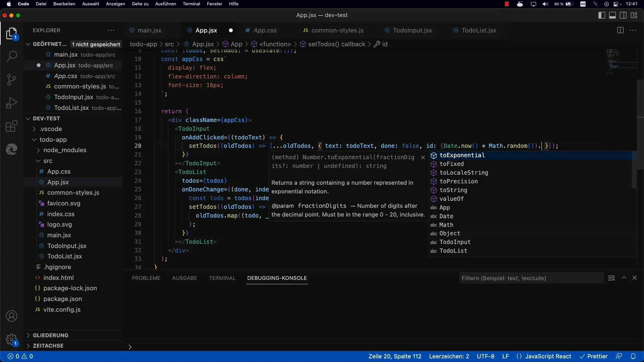Screen dimensions: 644x362
Task: Select toString from autocomplete suggestions
Action: pyautogui.click(x=453, y=190)
